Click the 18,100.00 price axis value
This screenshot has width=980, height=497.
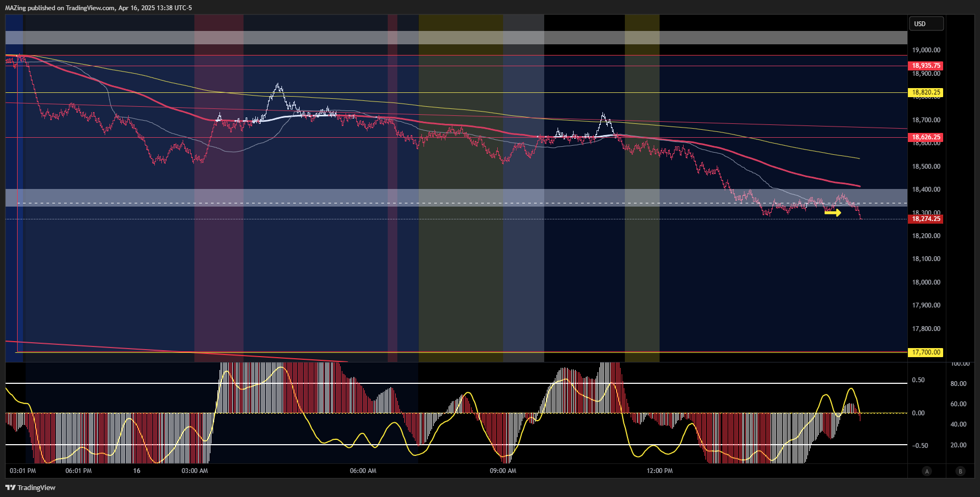(926, 259)
